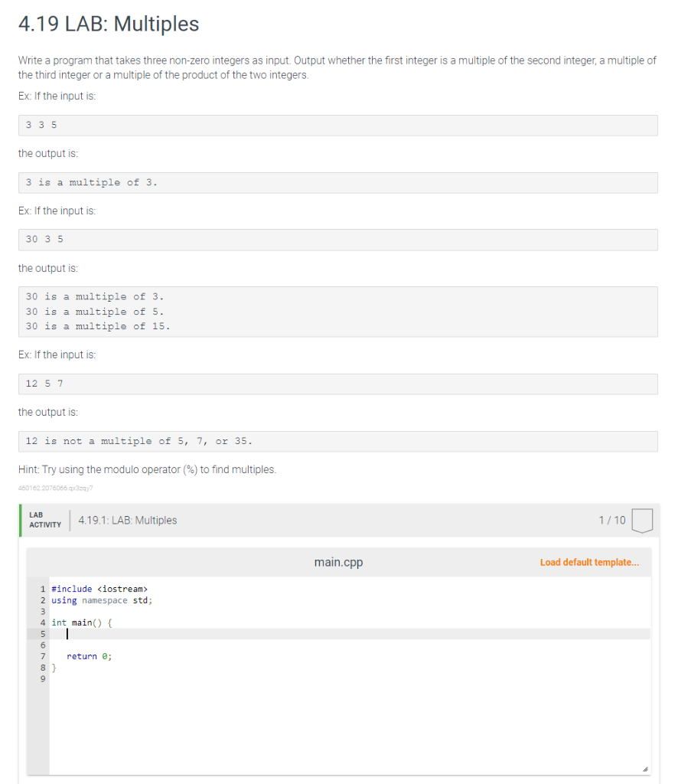Click the closing brace on line 8
Image resolution: width=678 pixels, height=784 pixels.
(54, 668)
